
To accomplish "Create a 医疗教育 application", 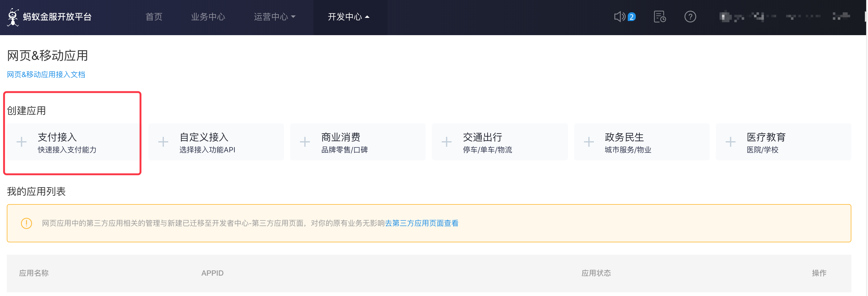I will tap(783, 142).
